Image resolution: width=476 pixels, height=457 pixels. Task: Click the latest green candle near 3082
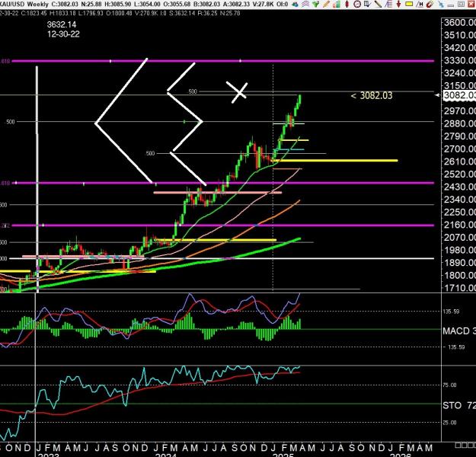[300, 100]
